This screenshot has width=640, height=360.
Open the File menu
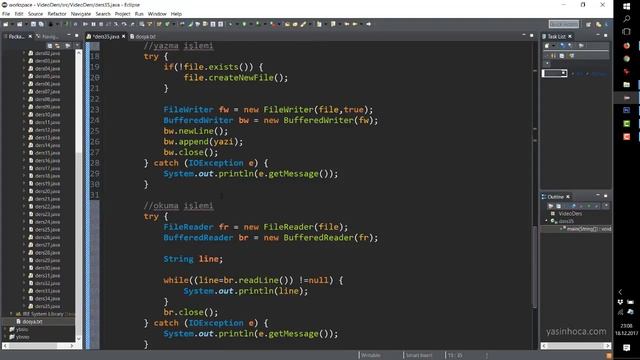pos(6,14)
